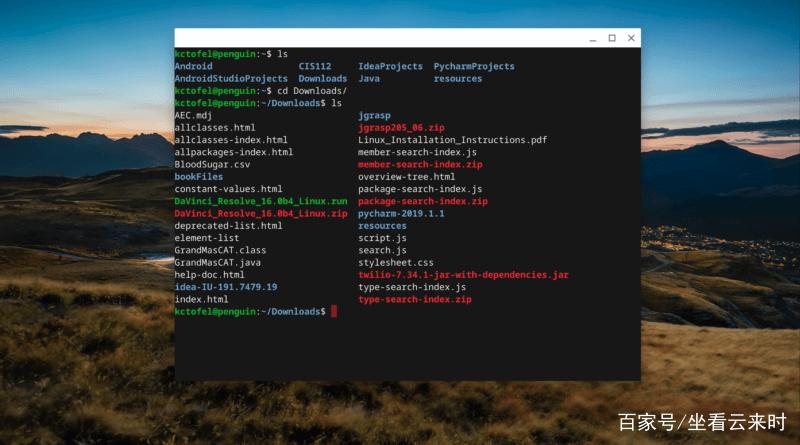Select the bookFiles directory name

click(198, 177)
